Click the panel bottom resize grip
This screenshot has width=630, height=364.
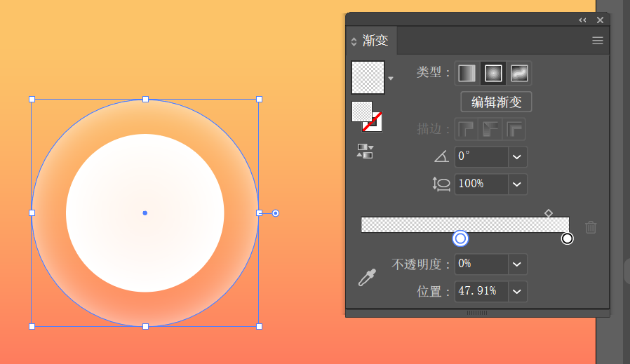(x=477, y=313)
